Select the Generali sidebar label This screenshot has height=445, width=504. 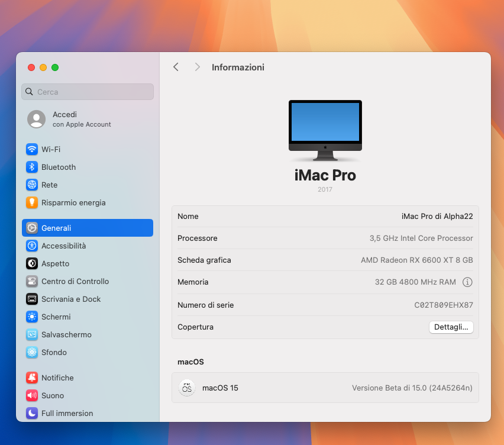coord(56,228)
